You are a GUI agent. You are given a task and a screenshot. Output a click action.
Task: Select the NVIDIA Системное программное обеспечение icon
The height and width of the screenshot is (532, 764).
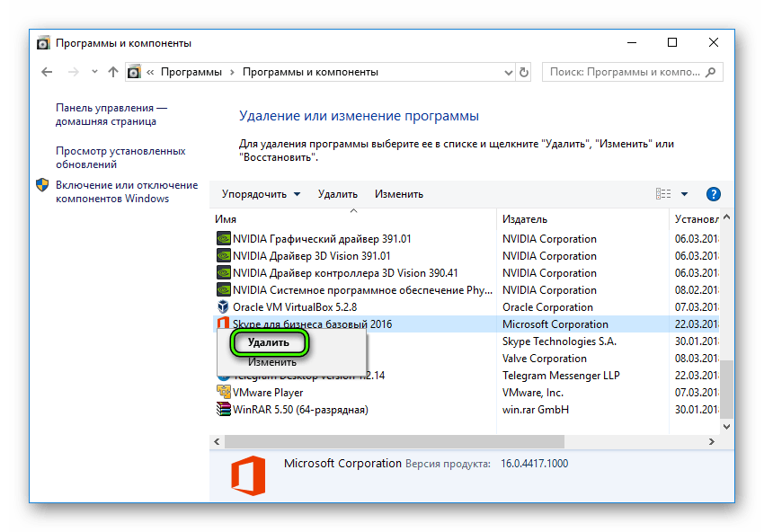[x=223, y=290]
